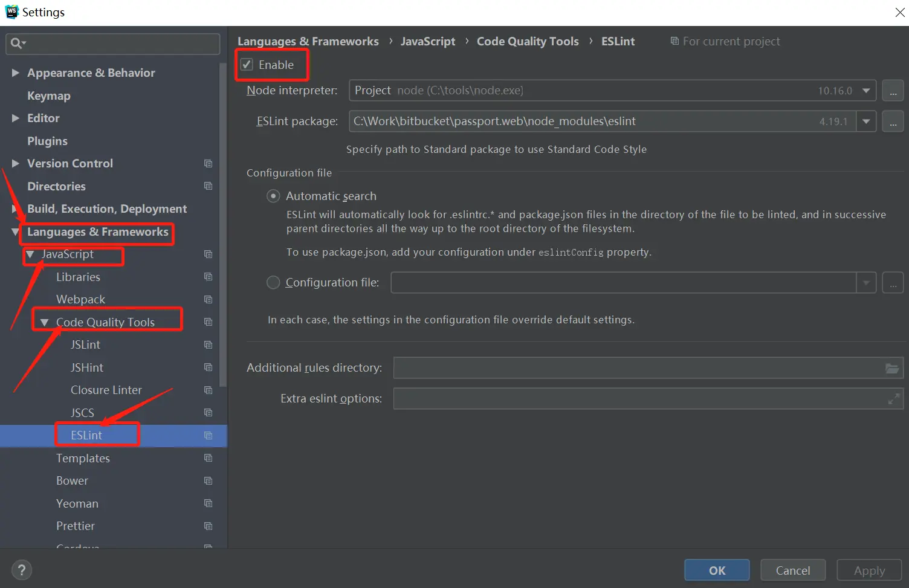Screen dimensions: 909x588
Task: Click project-level icon beside Libraries
Action: point(208,277)
